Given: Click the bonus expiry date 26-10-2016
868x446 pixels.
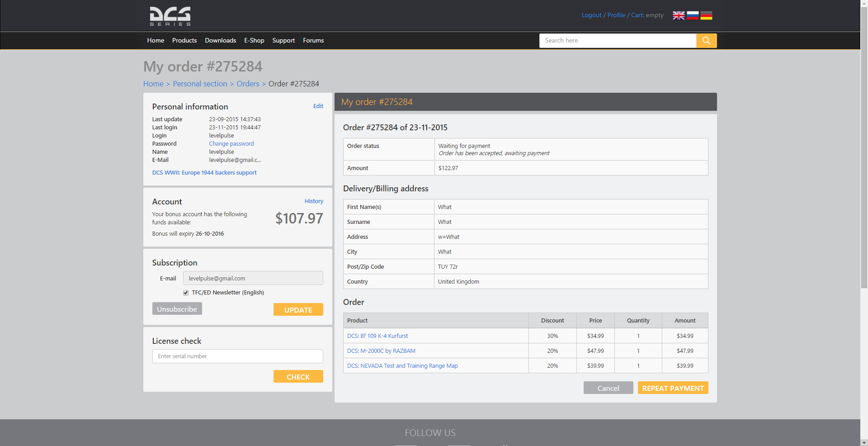Looking at the screenshot, I should tap(210, 234).
